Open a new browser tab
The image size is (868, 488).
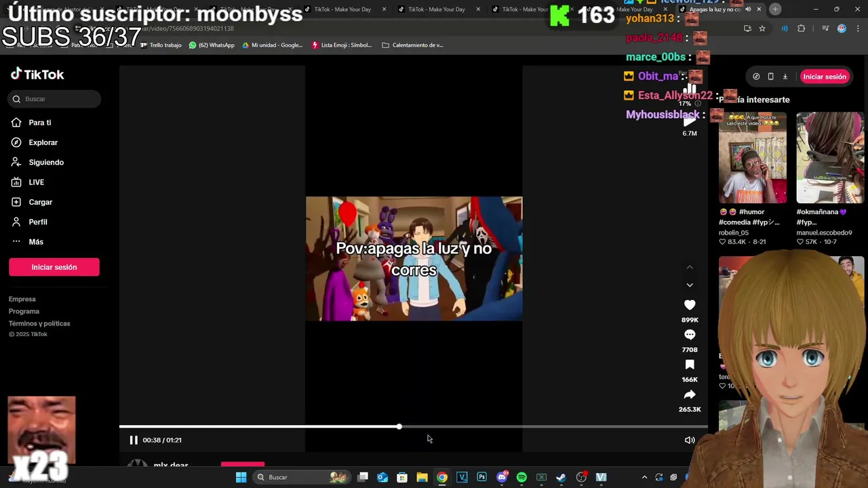775,9
